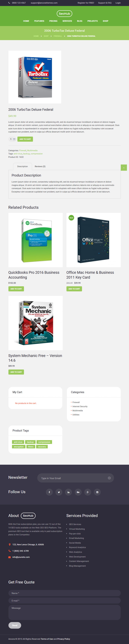Submit newsletter email arrow icon
129x644 pixels.
point(109,478)
